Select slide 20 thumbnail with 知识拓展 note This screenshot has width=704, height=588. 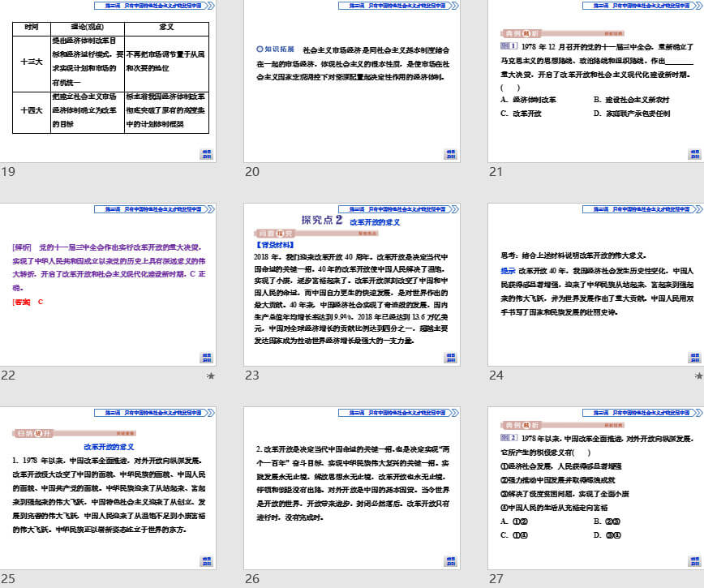tap(352, 81)
